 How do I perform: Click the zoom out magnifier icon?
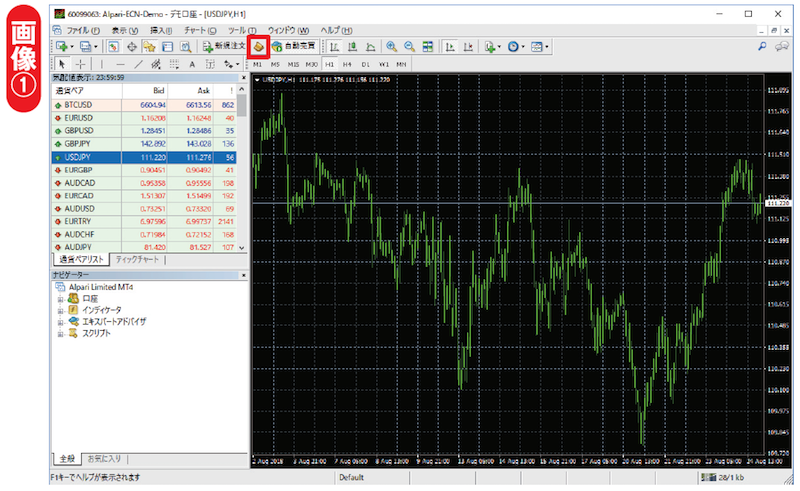409,47
